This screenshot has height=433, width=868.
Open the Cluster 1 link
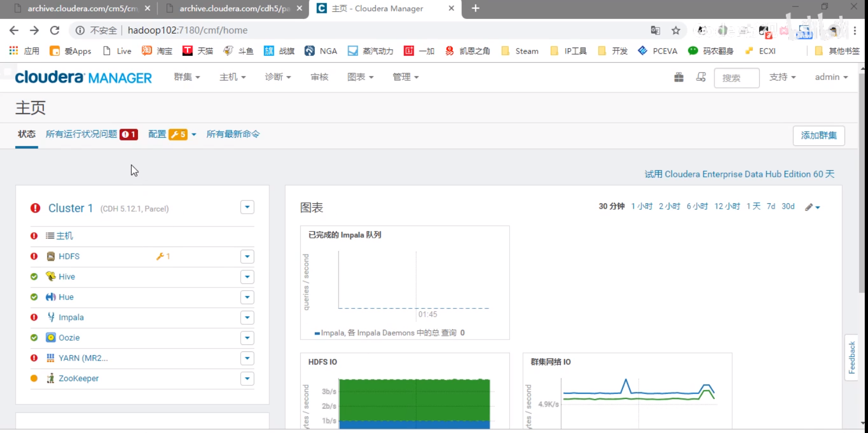[70, 208]
